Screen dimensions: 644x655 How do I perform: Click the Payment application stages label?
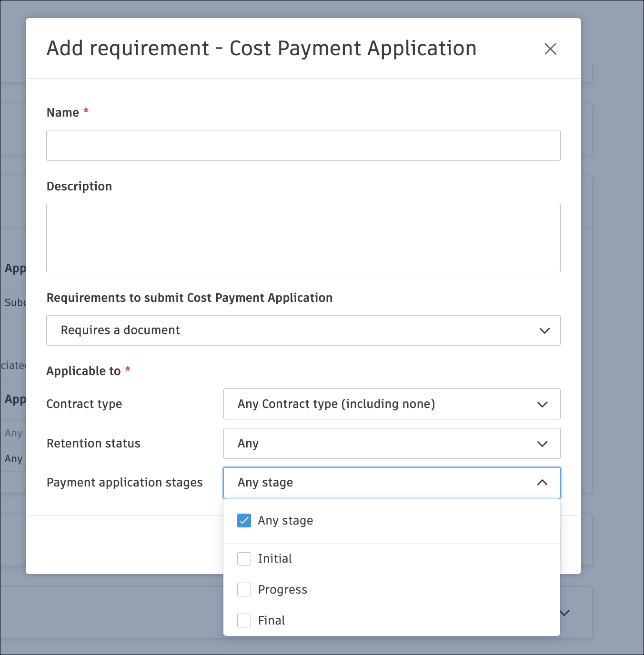[124, 482]
